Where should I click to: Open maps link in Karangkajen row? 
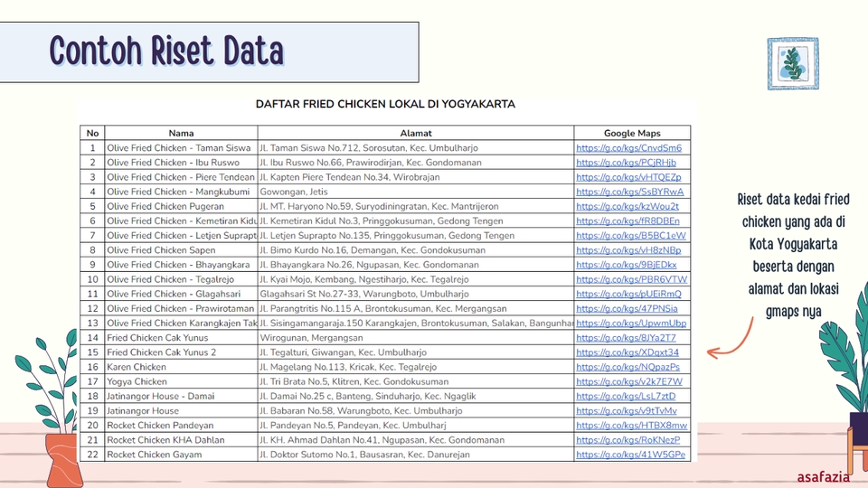[631, 324]
